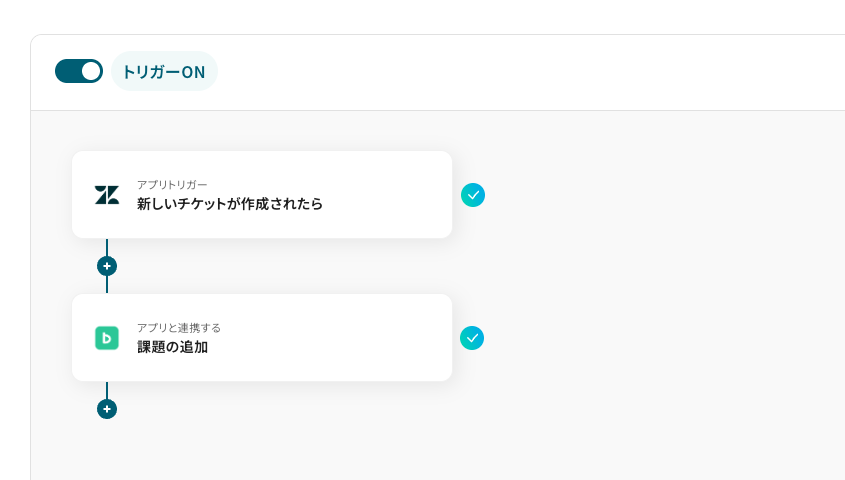
Task: Click the Zendesk app icon
Action: [107, 195]
